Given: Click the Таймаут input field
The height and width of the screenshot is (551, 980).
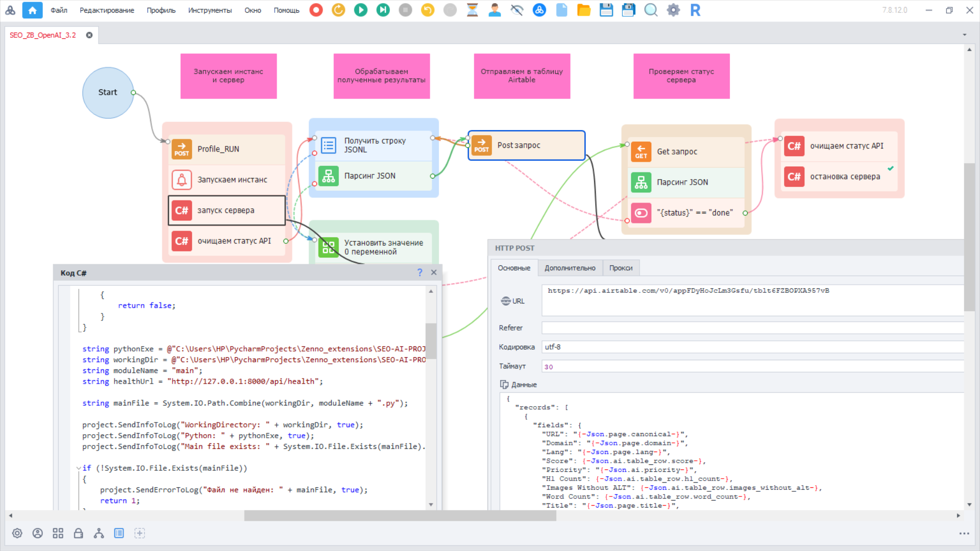Looking at the screenshot, I should pyautogui.click(x=752, y=366).
